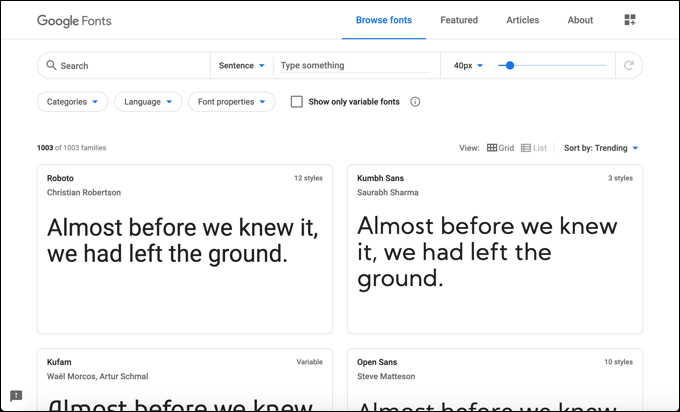Go to the Featured tab
Viewport: 680px width, 412px height.
pyautogui.click(x=459, y=20)
